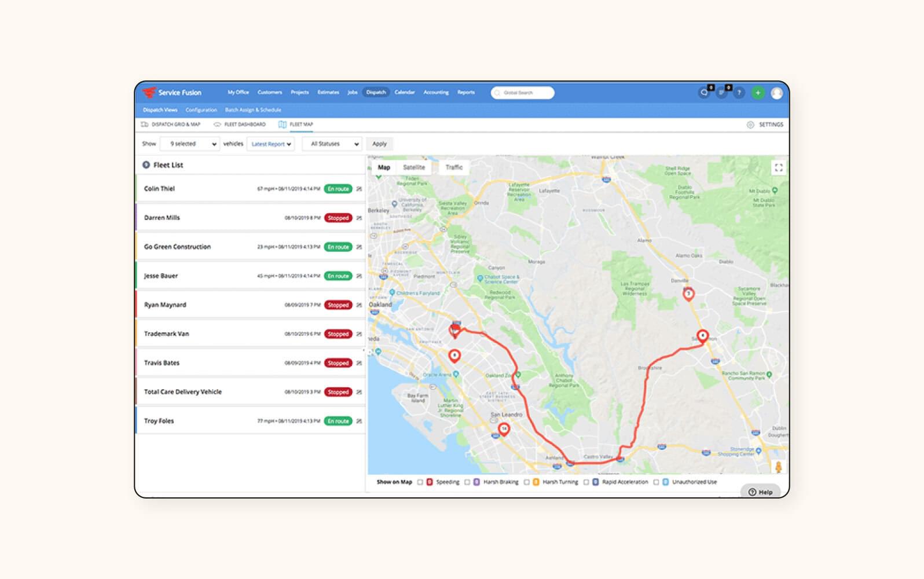Screen dimensions: 924x579
Task: Click Street View pegman on map
Action: [x=779, y=467]
